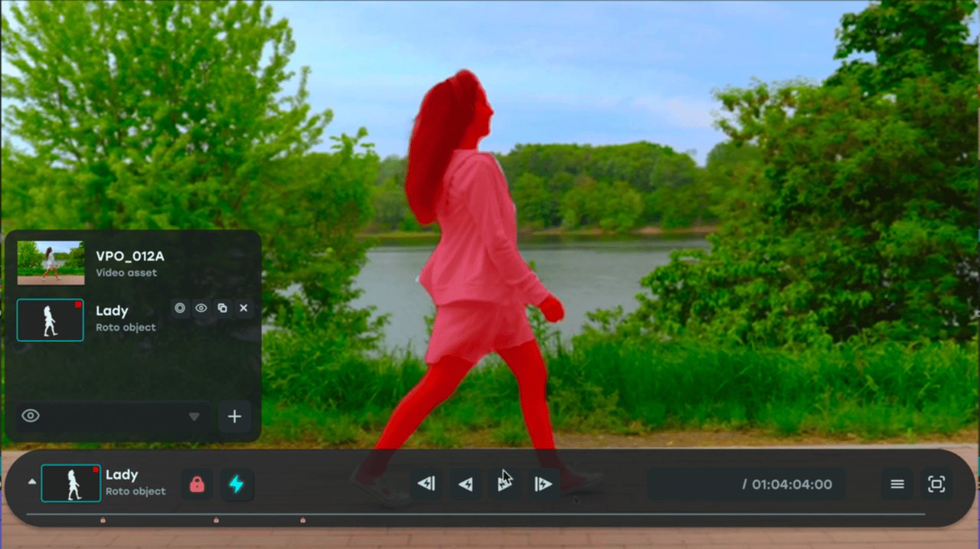The width and height of the screenshot is (980, 549).
Task: Jump to previous keyframe
Action: click(426, 484)
